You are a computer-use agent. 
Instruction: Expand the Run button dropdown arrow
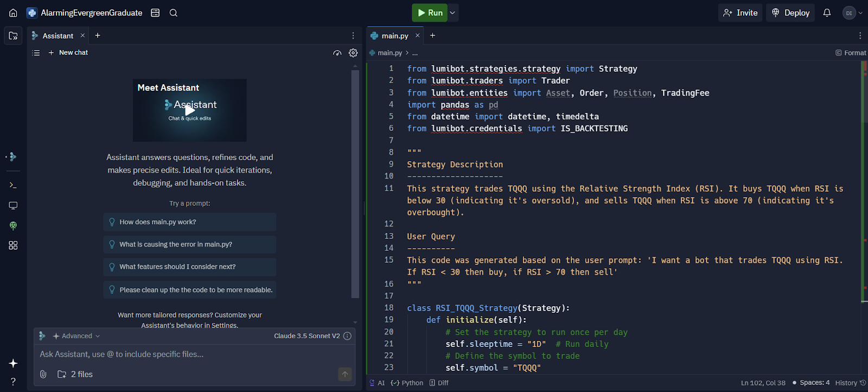(453, 12)
